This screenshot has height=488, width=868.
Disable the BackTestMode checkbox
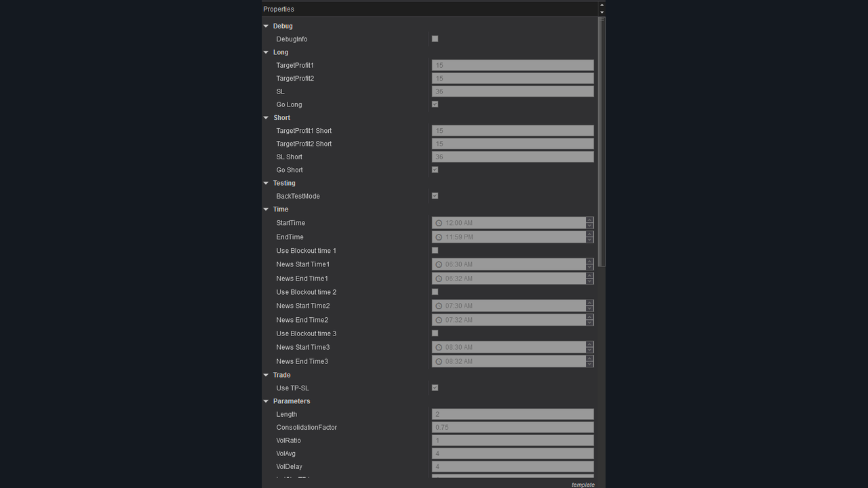[435, 196]
